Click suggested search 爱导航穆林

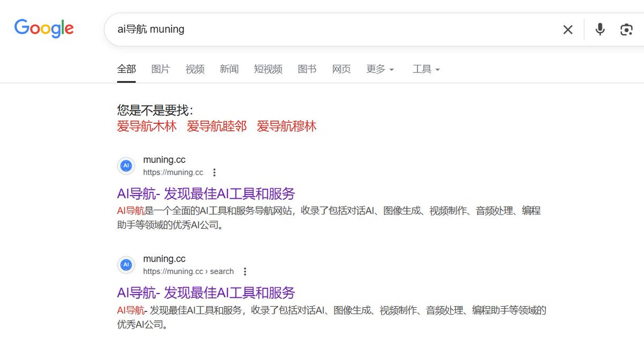(287, 127)
